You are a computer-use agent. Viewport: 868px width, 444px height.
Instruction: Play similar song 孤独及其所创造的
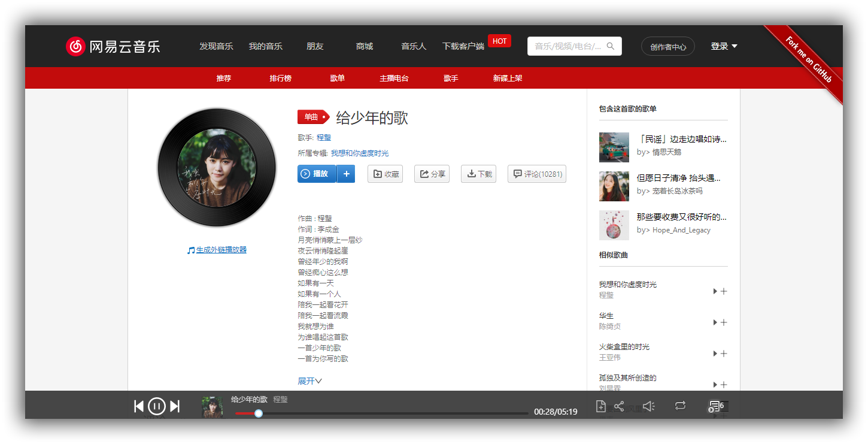[715, 385]
